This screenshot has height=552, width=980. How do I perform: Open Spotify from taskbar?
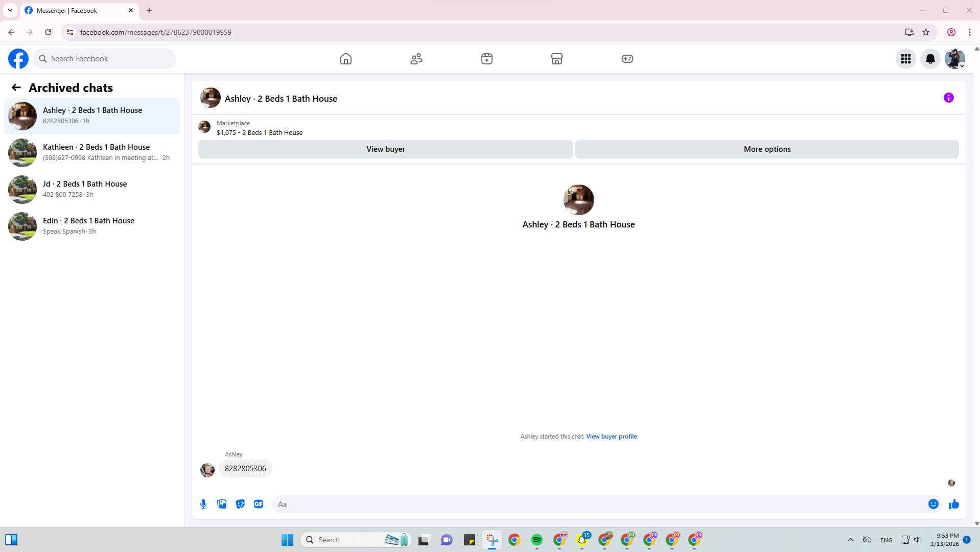pyautogui.click(x=537, y=540)
